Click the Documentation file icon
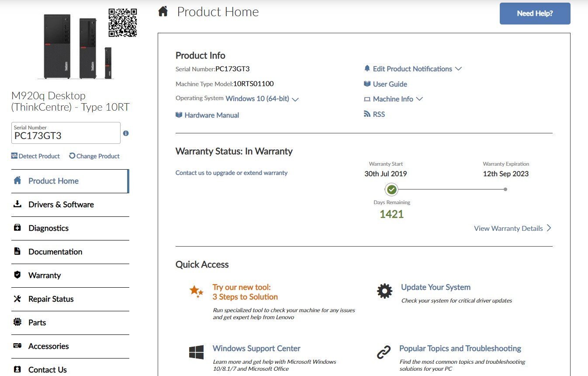 coord(17,251)
